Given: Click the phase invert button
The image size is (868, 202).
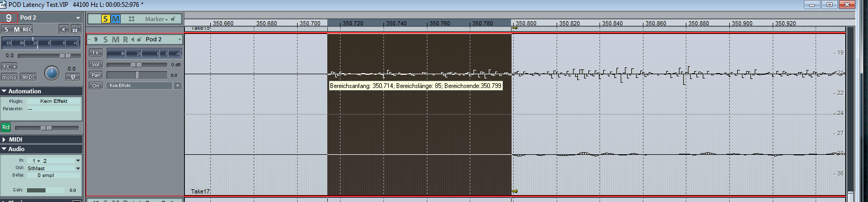Looking at the screenshot, I should [x=73, y=77].
